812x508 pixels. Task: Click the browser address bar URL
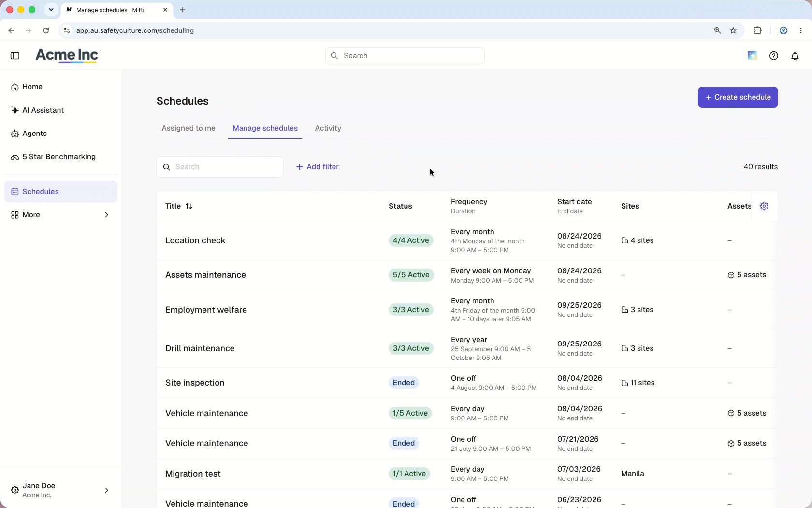(x=135, y=30)
